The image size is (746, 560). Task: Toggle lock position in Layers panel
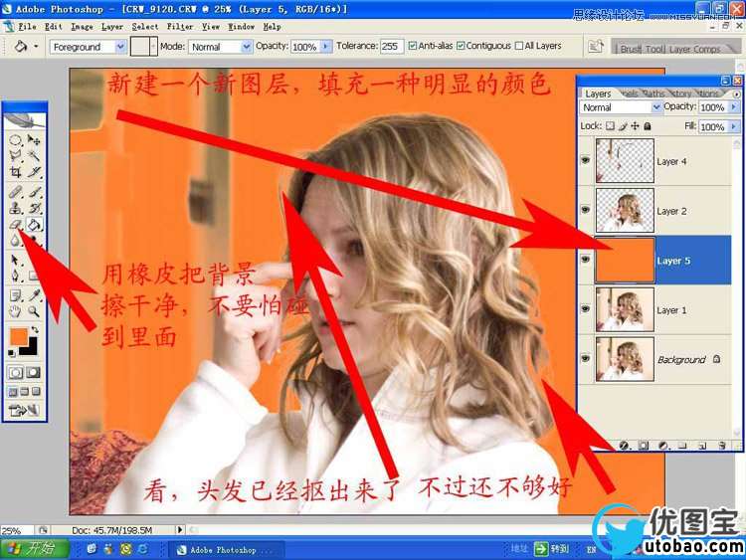click(635, 126)
